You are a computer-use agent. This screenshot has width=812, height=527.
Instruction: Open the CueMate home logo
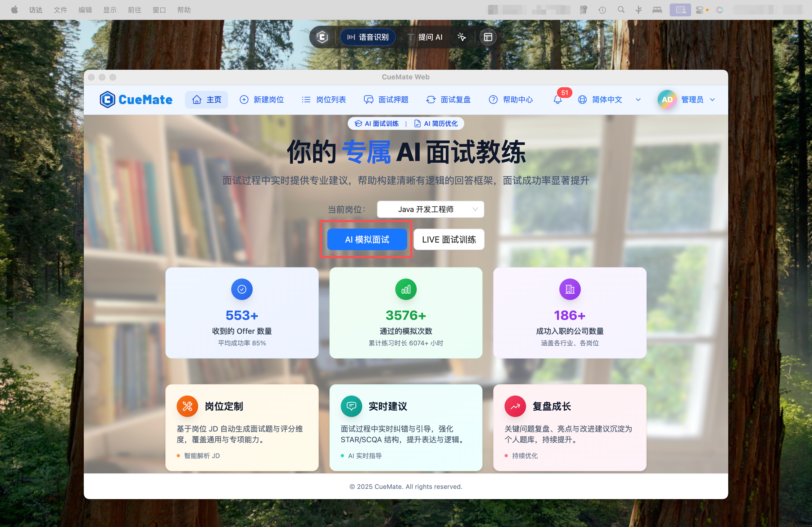136,99
